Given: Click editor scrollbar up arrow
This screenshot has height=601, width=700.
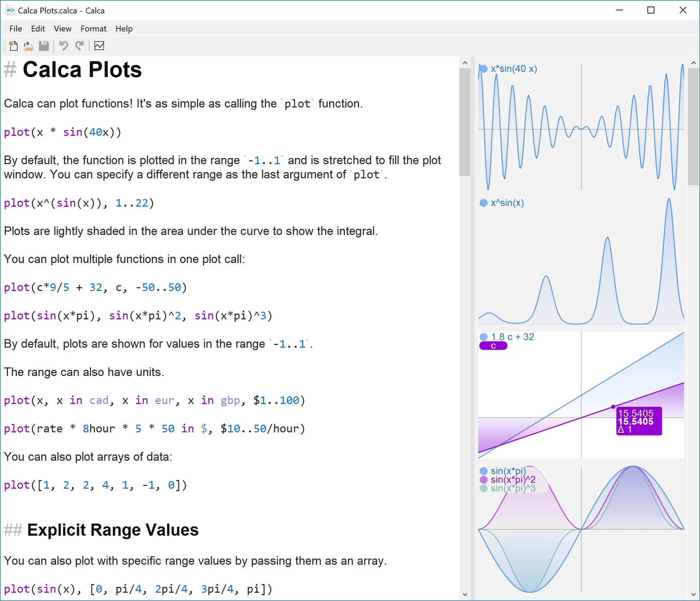Looking at the screenshot, I should [465, 63].
